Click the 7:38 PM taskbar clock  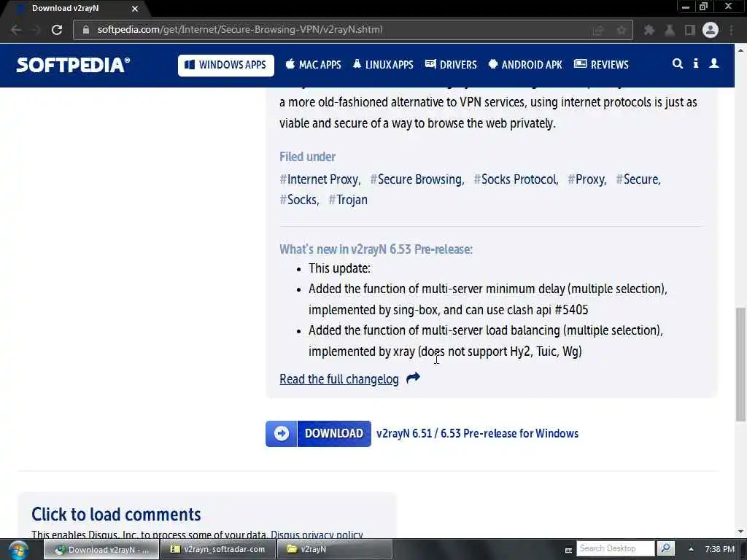click(x=719, y=549)
